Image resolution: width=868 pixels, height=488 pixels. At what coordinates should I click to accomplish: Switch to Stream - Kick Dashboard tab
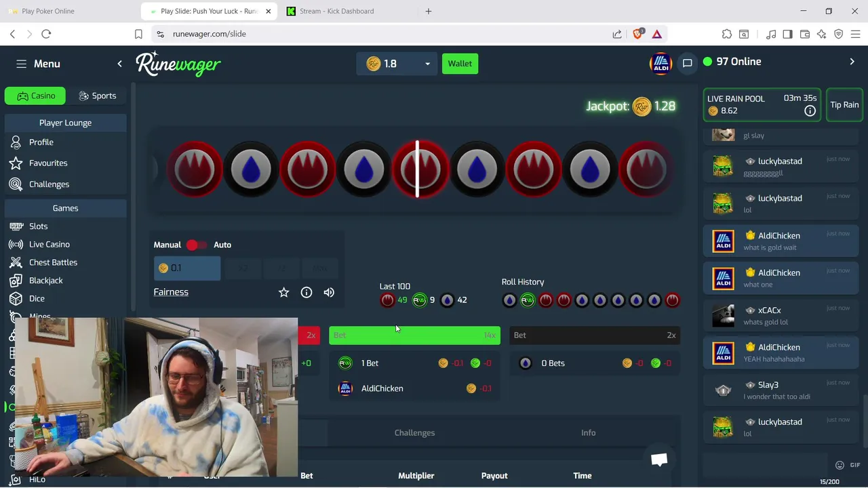[337, 11]
